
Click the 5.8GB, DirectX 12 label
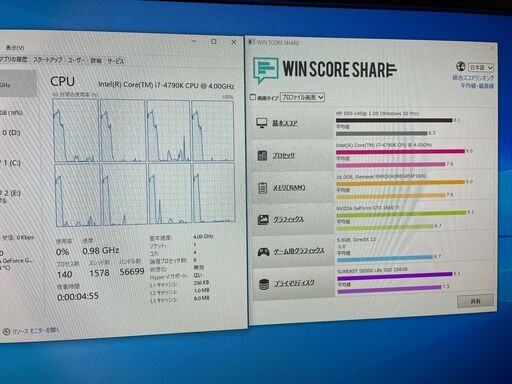pyautogui.click(x=356, y=239)
